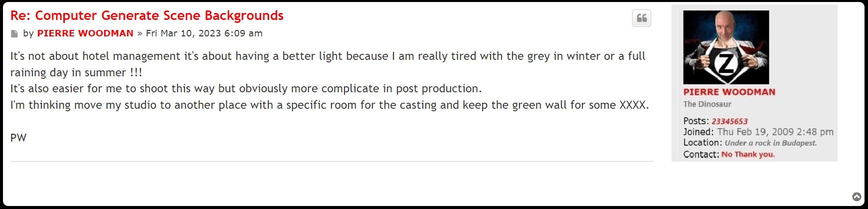Click the joined date Thu Feb 19, 2009

[775, 132]
